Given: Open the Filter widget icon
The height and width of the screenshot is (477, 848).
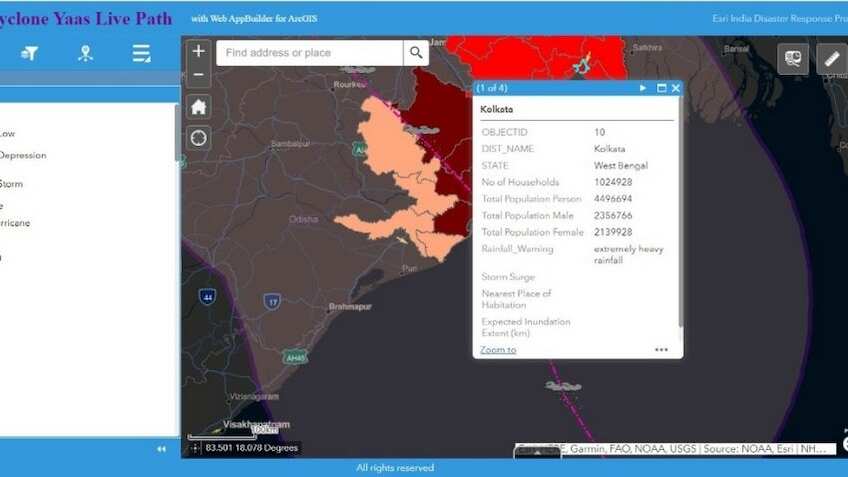Looking at the screenshot, I should [x=30, y=53].
